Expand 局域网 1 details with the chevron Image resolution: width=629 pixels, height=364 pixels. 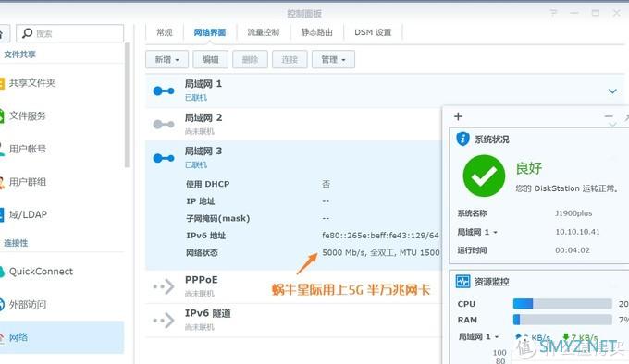click(x=612, y=91)
